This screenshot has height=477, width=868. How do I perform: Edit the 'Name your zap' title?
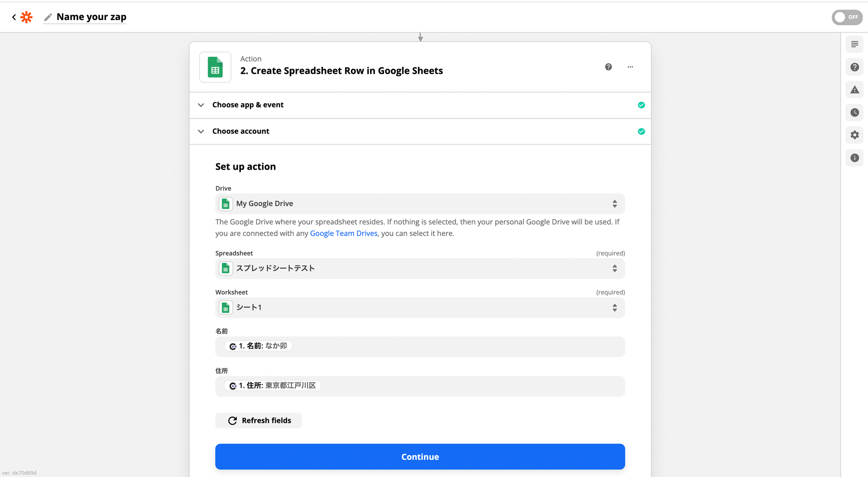pos(91,17)
